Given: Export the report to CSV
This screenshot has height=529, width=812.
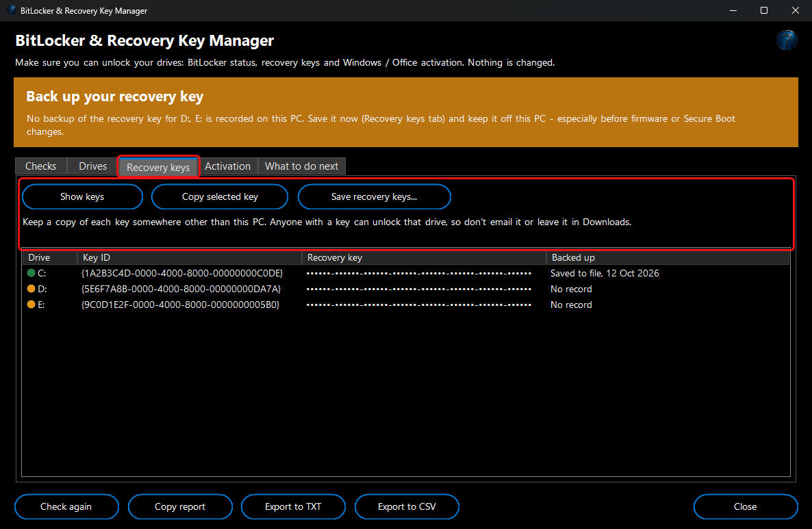Looking at the screenshot, I should [407, 506].
